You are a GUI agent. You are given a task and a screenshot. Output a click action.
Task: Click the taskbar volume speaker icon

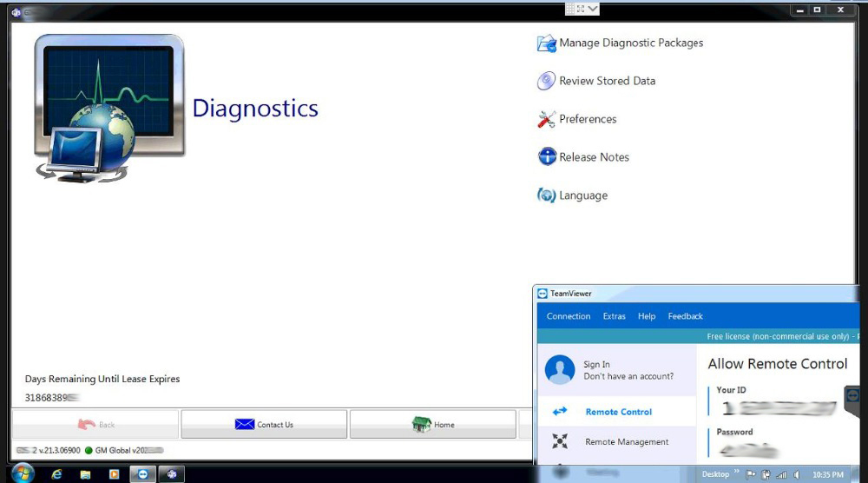pyautogui.click(x=796, y=474)
